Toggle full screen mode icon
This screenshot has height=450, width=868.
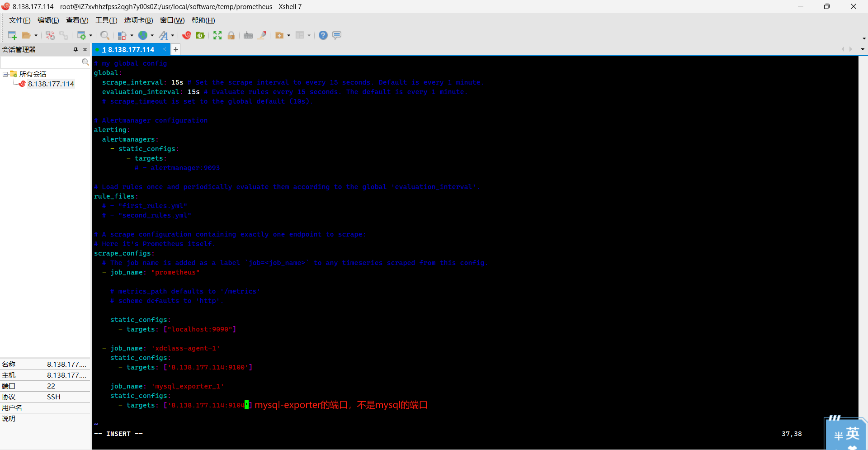click(x=217, y=35)
